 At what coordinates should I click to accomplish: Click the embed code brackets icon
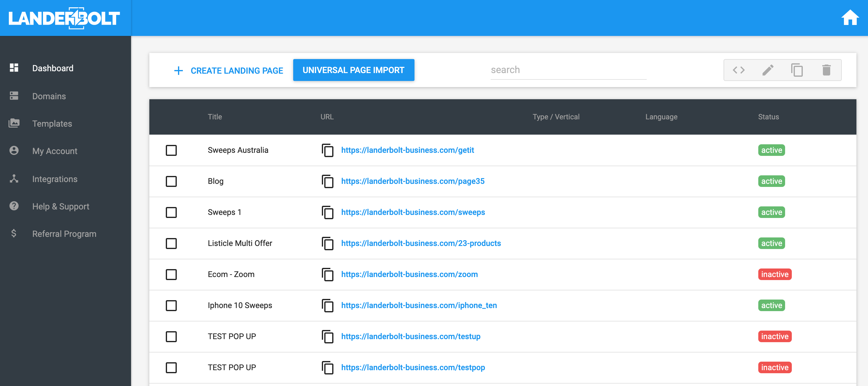(x=738, y=70)
